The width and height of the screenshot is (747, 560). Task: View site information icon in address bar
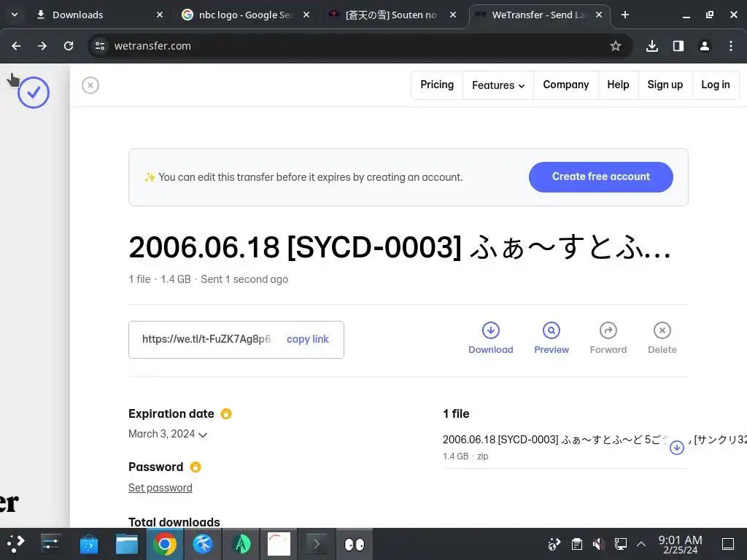click(100, 46)
